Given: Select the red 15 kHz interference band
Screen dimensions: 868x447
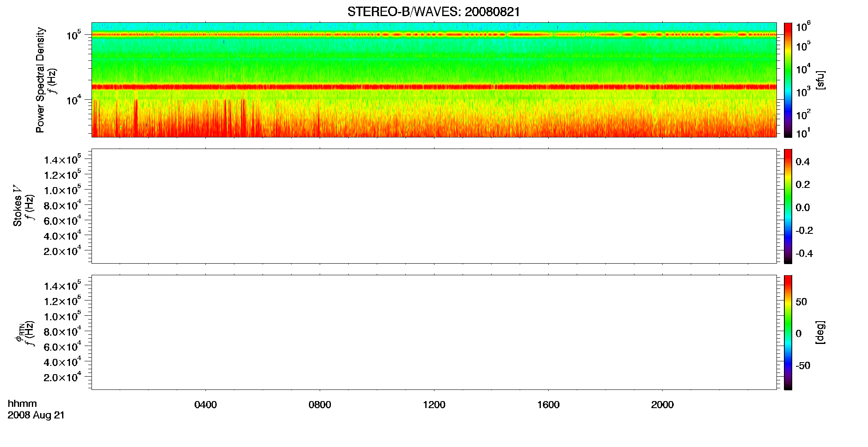Looking at the screenshot, I should click(434, 87).
